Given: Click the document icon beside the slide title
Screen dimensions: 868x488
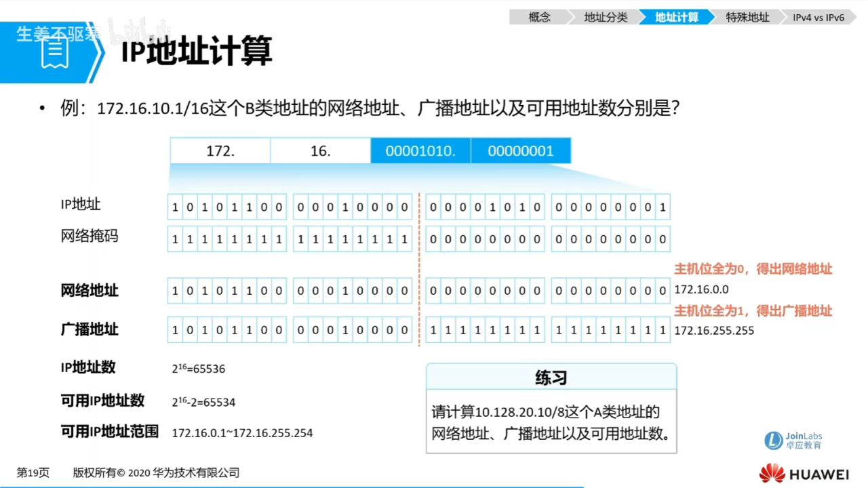Looking at the screenshot, I should click(55, 53).
